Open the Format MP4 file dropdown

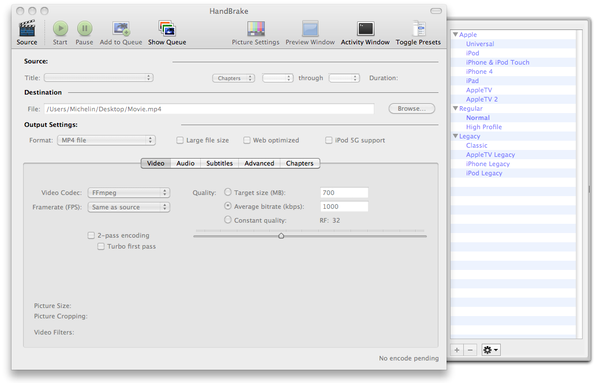(x=106, y=140)
